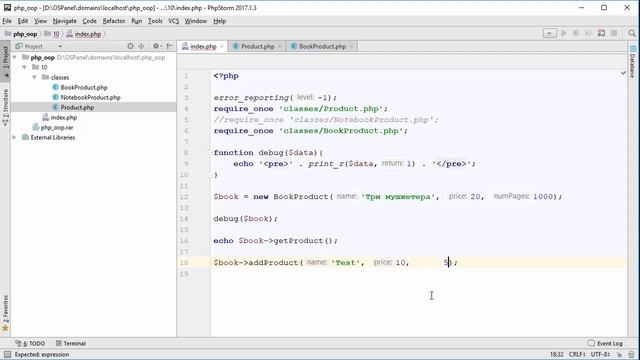Viewport: 640px width, 360px height.
Task: Change CRLF line separator in status bar
Action: [578, 354]
